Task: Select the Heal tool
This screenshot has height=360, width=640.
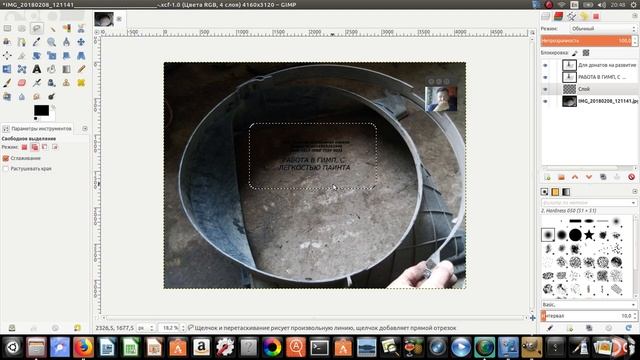Action: point(81,83)
